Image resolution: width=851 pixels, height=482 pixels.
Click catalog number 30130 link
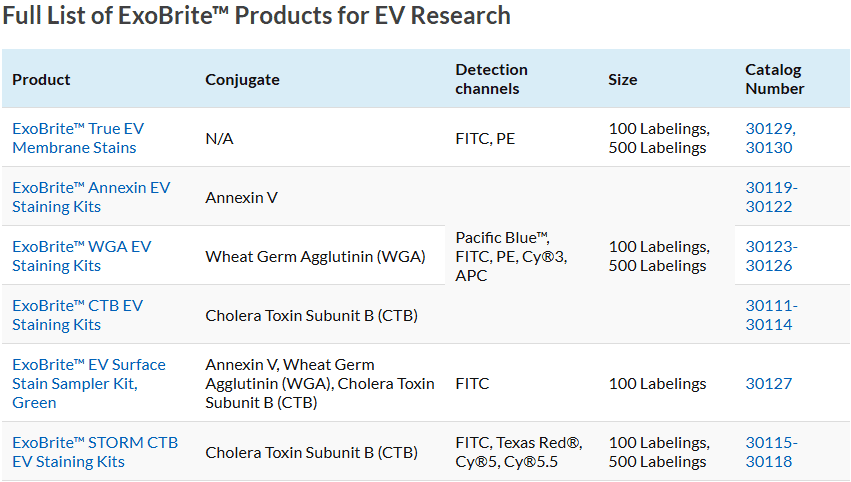(769, 148)
